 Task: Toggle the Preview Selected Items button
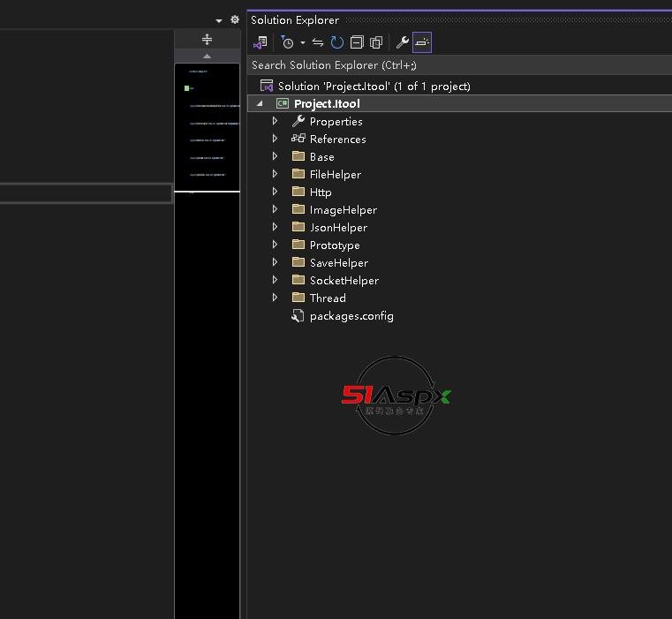point(422,42)
